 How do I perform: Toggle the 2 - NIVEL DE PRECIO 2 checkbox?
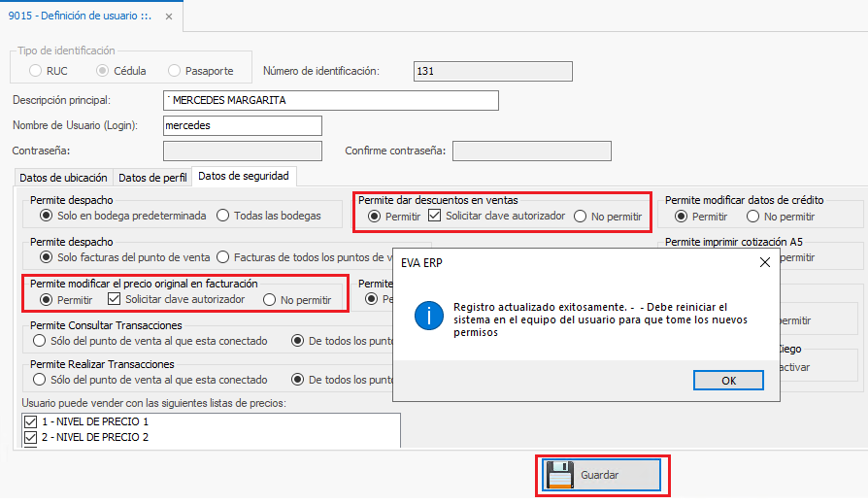[x=28, y=438]
